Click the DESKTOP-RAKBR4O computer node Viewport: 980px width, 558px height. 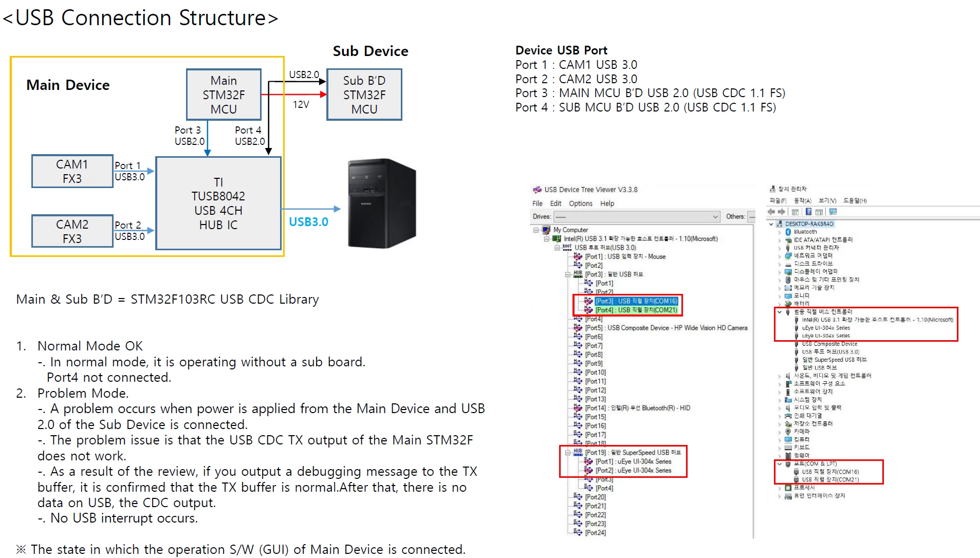(809, 224)
